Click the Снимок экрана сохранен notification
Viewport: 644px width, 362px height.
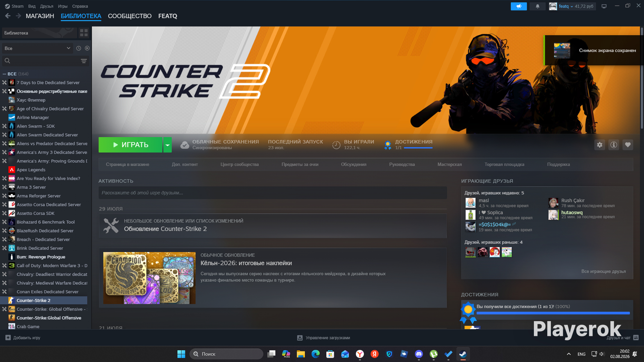(x=594, y=50)
